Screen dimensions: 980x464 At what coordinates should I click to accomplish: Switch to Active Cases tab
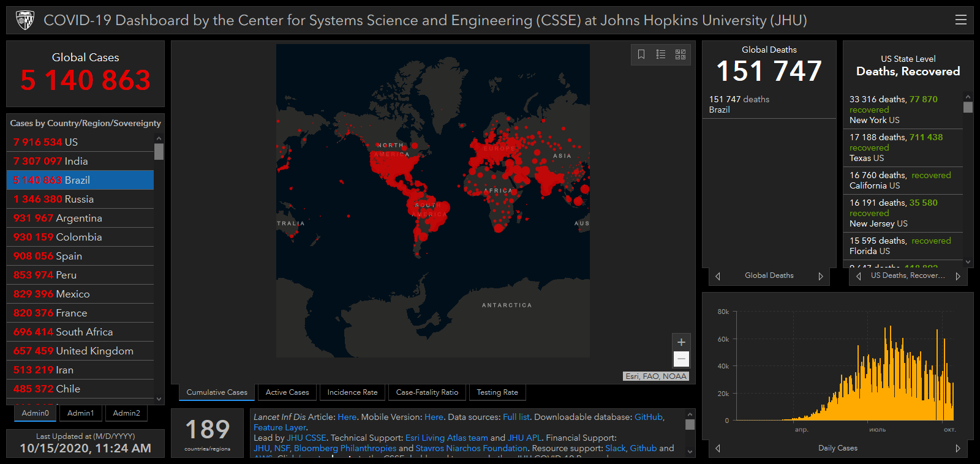click(x=287, y=392)
